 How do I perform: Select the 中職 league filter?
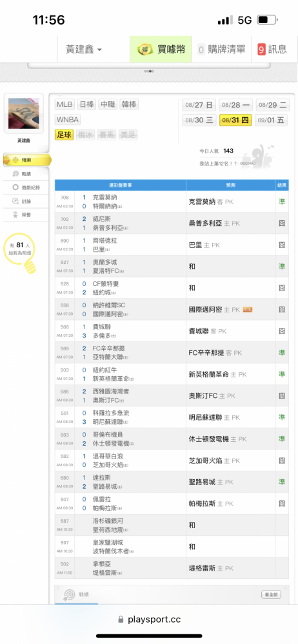108,105
